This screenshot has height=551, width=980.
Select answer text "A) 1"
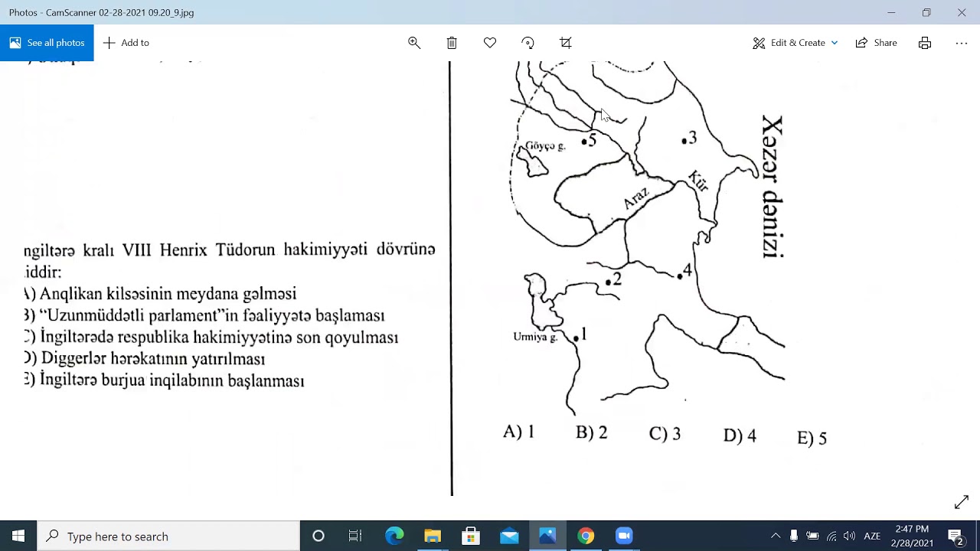click(x=518, y=432)
